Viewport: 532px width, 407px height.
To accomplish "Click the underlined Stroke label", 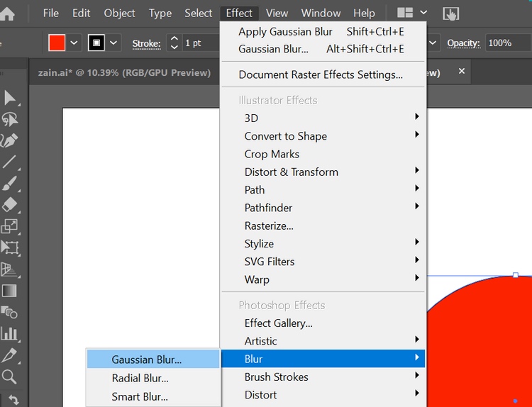I will 147,44.
